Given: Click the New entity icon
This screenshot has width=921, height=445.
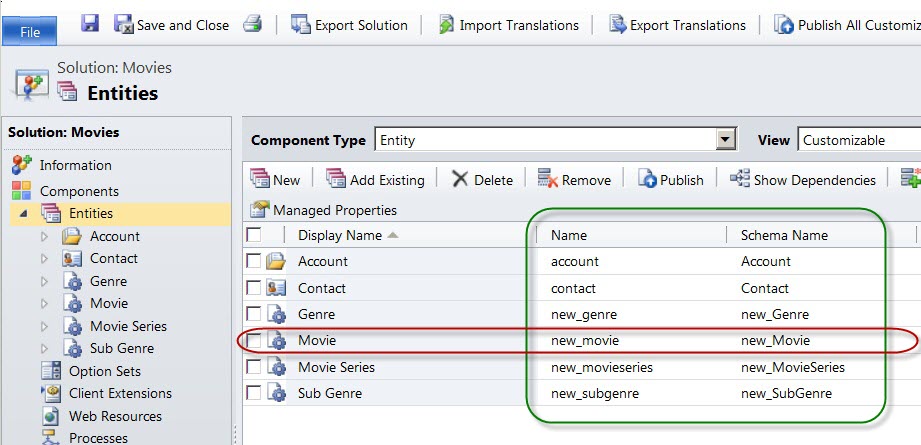Looking at the screenshot, I should click(x=260, y=178).
